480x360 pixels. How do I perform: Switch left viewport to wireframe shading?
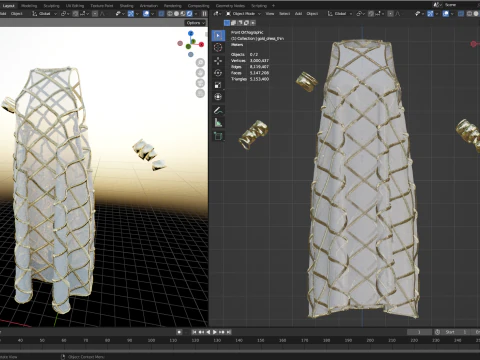tap(170, 14)
